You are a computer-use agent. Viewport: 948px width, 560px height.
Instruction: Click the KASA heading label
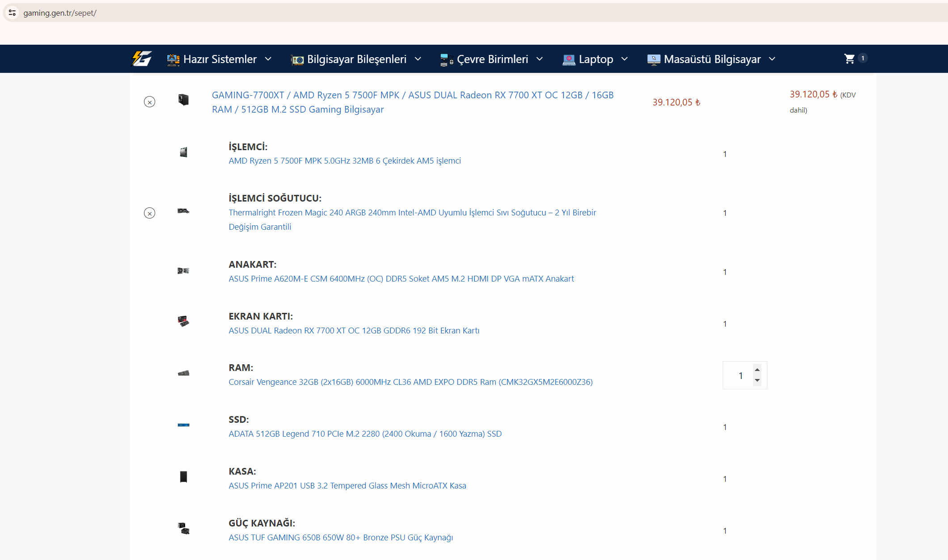pyautogui.click(x=242, y=471)
